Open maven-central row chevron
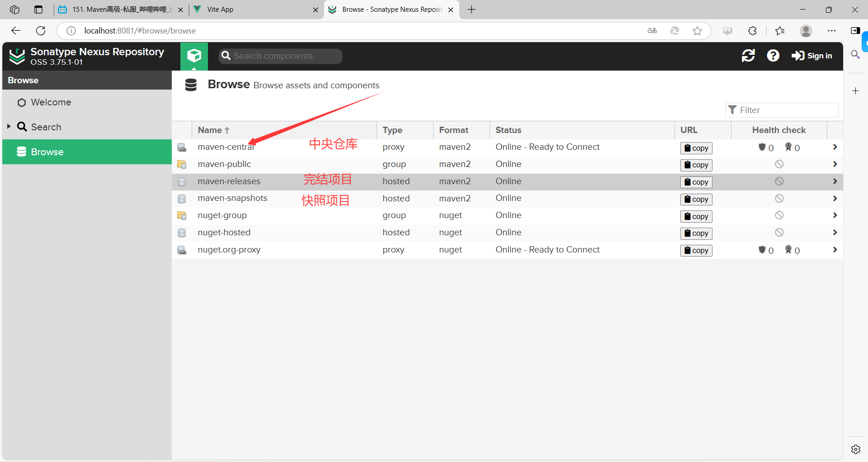 coord(835,147)
